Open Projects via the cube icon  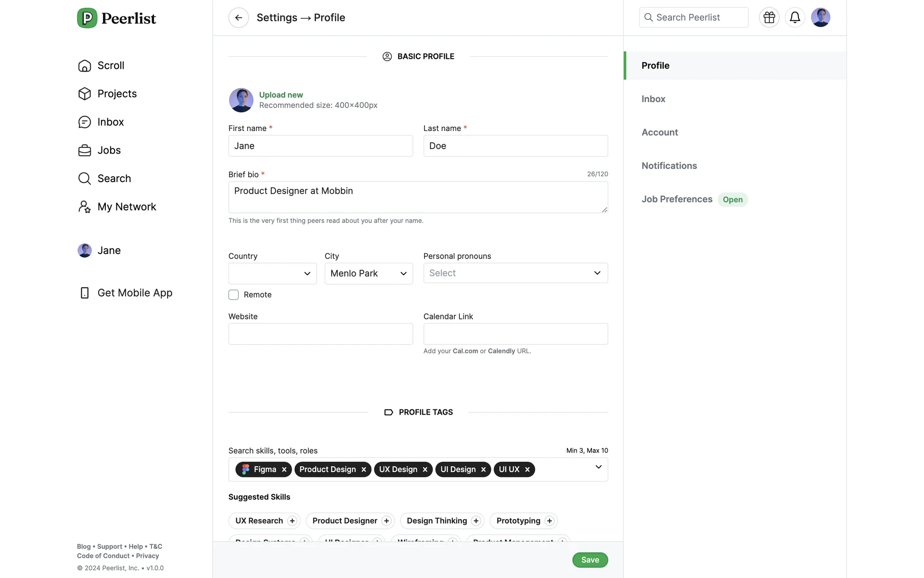coord(85,93)
